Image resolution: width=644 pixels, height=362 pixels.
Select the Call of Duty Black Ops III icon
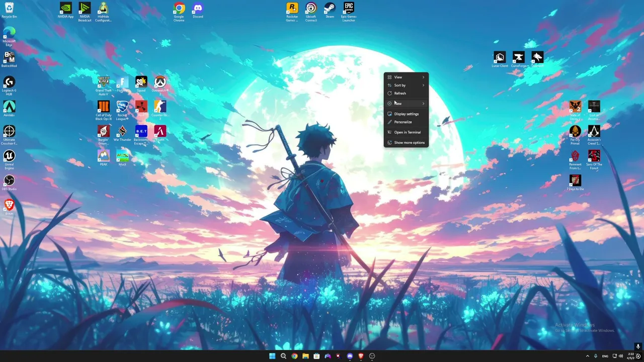pos(103,111)
